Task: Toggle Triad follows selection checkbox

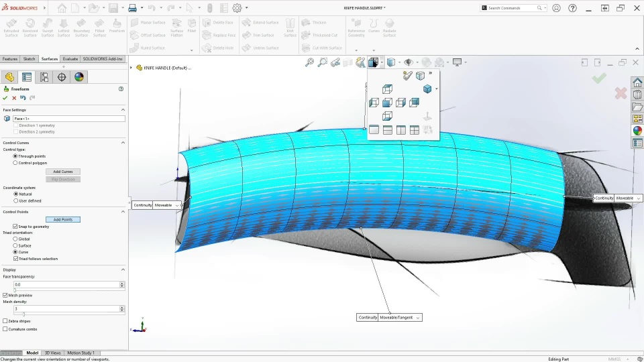Action: 15,259
